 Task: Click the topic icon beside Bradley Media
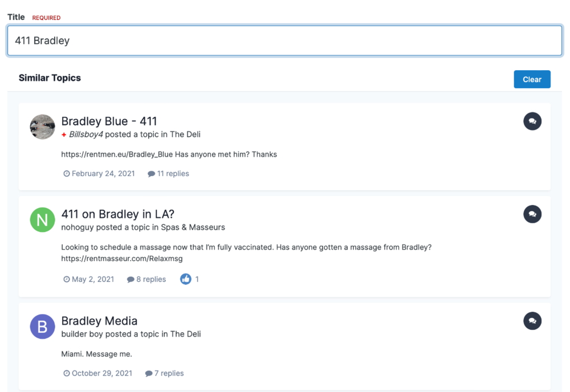point(532,321)
